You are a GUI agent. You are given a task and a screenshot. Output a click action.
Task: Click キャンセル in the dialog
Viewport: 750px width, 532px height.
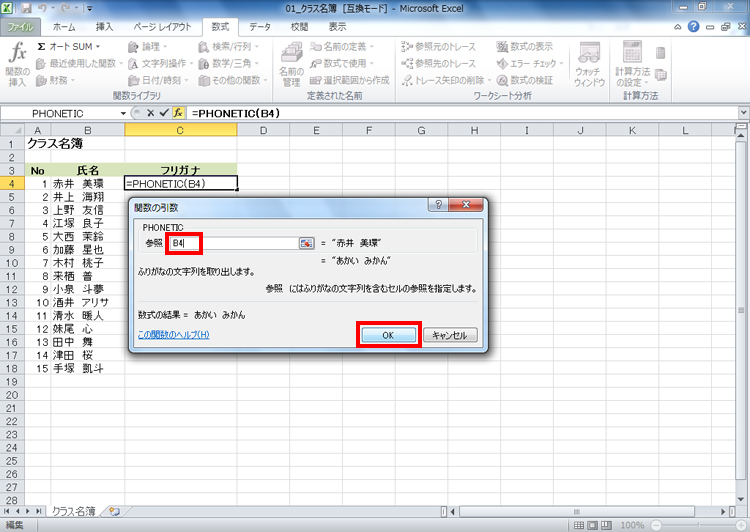pyautogui.click(x=450, y=335)
